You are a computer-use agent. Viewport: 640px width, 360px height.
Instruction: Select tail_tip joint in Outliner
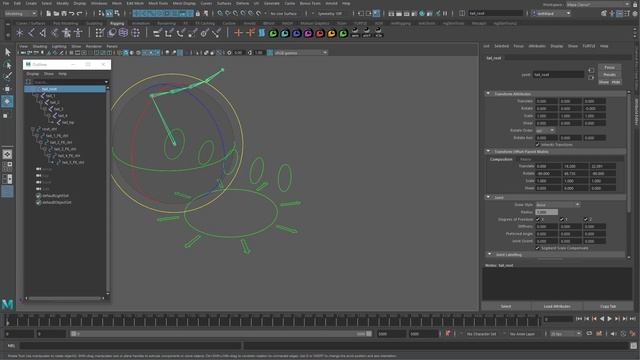coord(68,122)
